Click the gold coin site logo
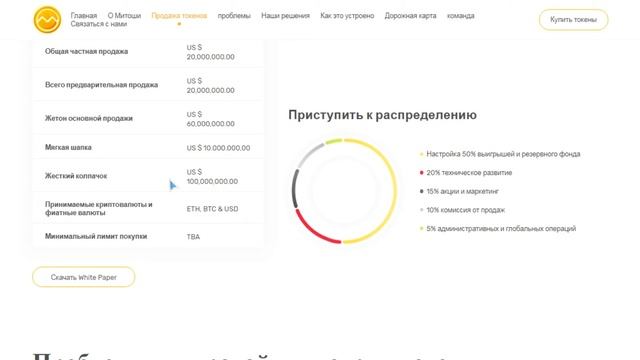The height and width of the screenshot is (360, 640). click(x=47, y=20)
